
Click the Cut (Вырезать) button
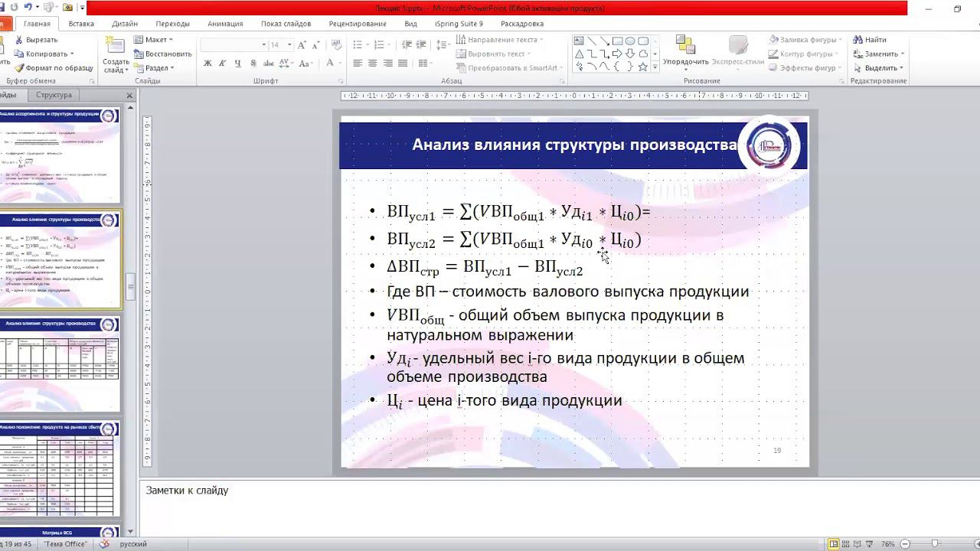click(36, 40)
